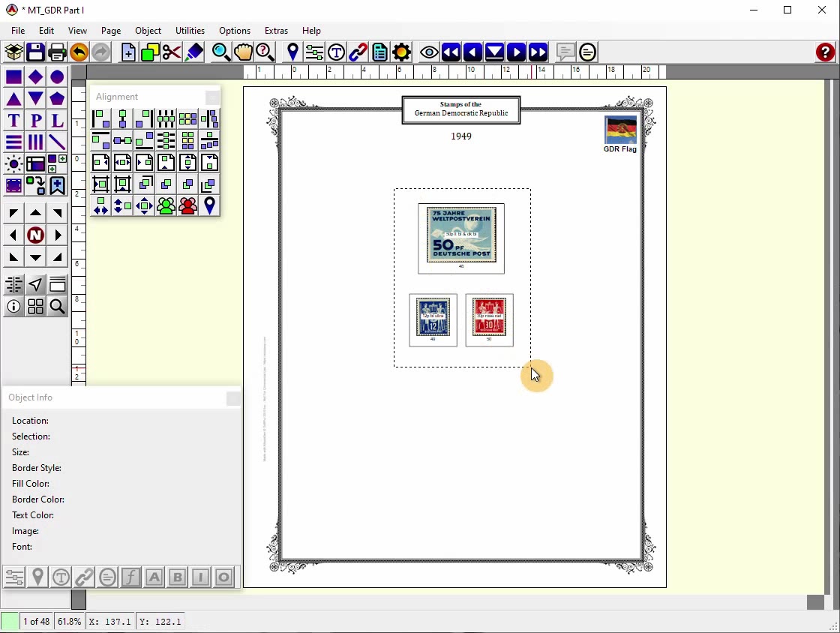Screen dimensions: 840x633
Task: Select the 50 Pf Weltpostverein stamp
Action: [x=461, y=235]
